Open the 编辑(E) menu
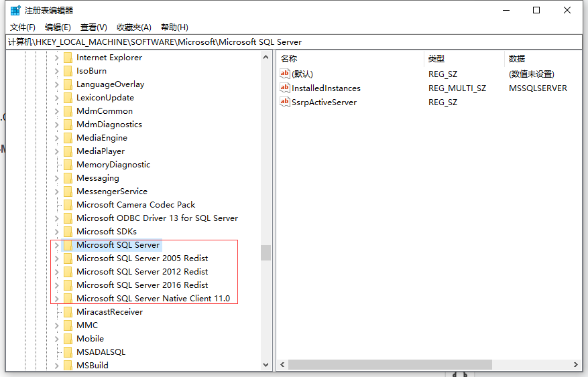 (58, 27)
